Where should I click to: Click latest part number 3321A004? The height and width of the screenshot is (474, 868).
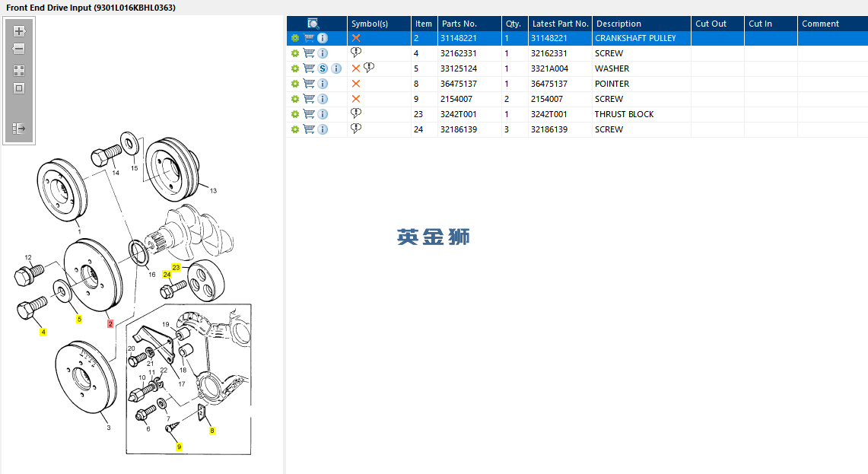coord(560,68)
